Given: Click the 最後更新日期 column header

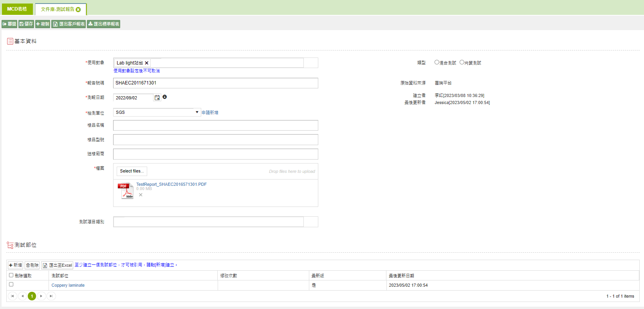Looking at the screenshot, I should (512, 275).
